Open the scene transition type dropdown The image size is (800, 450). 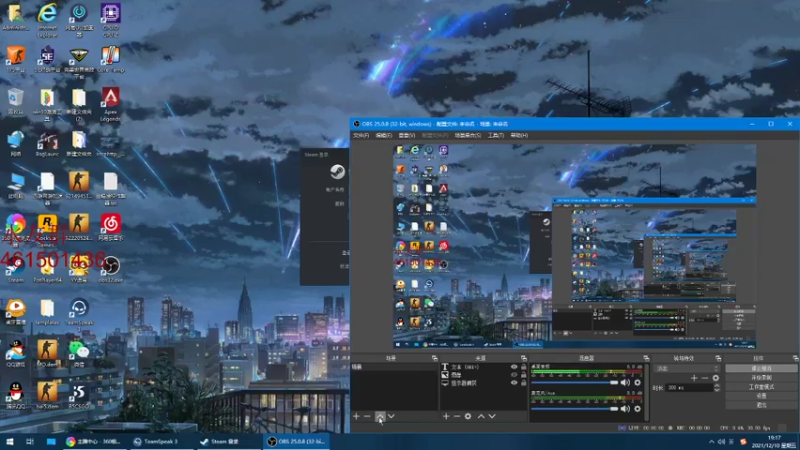pos(688,368)
